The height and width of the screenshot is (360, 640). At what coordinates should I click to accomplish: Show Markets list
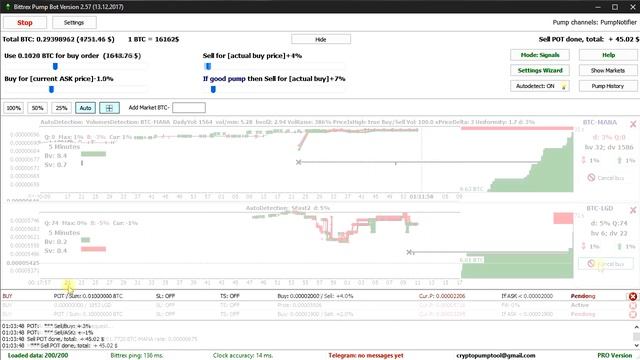pos(608,71)
